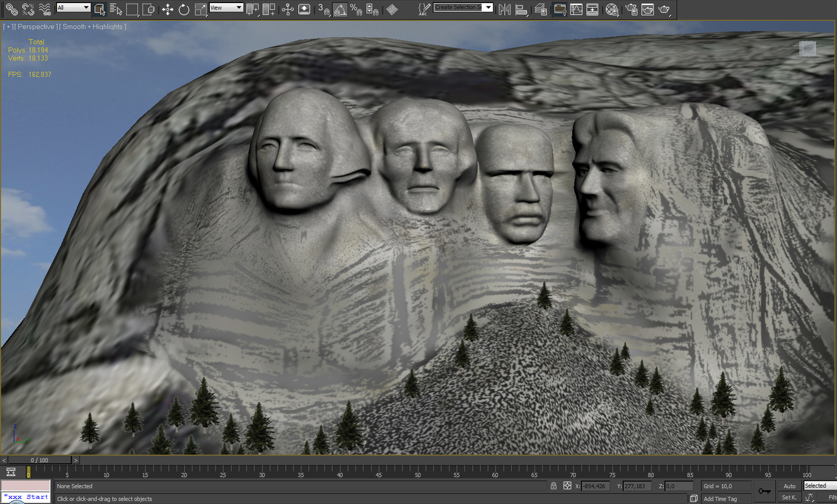Open the All selection filter dropdown
This screenshot has width=837, height=504.
click(84, 8)
